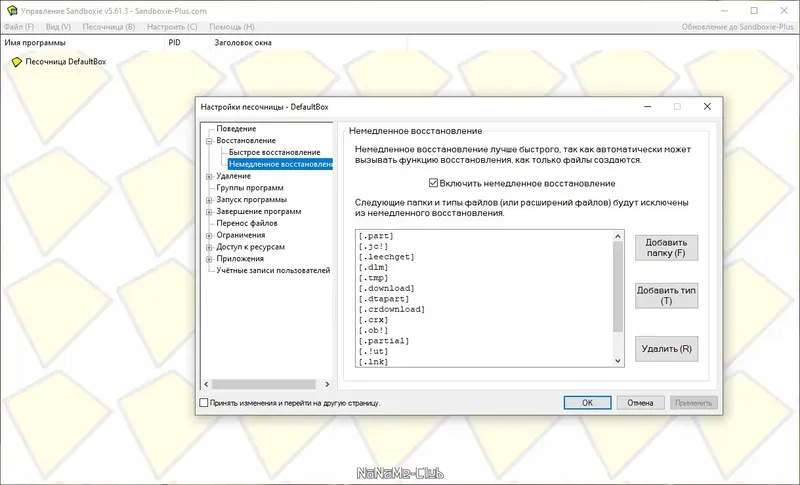Click the 'Добавить тип (T)' button
Image resolution: width=800 pixels, height=485 pixels.
(666, 295)
